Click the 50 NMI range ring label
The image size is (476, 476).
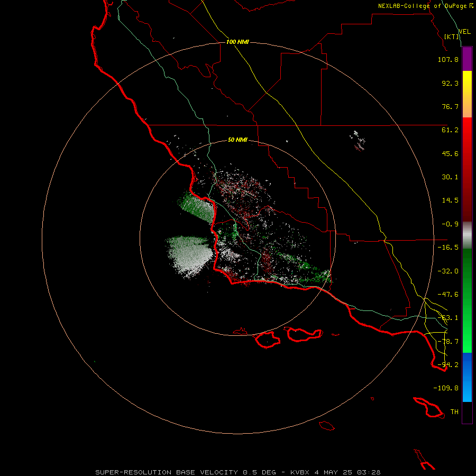click(x=237, y=140)
